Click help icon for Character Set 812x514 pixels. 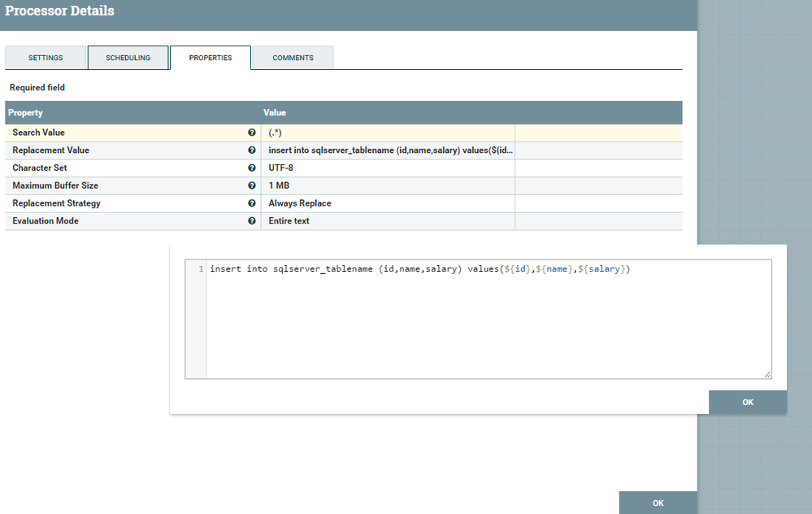(x=252, y=168)
